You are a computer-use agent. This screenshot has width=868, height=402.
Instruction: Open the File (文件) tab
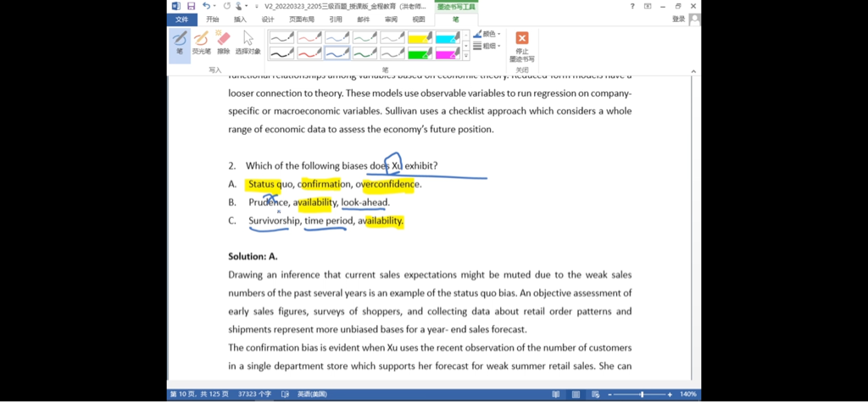click(x=182, y=20)
